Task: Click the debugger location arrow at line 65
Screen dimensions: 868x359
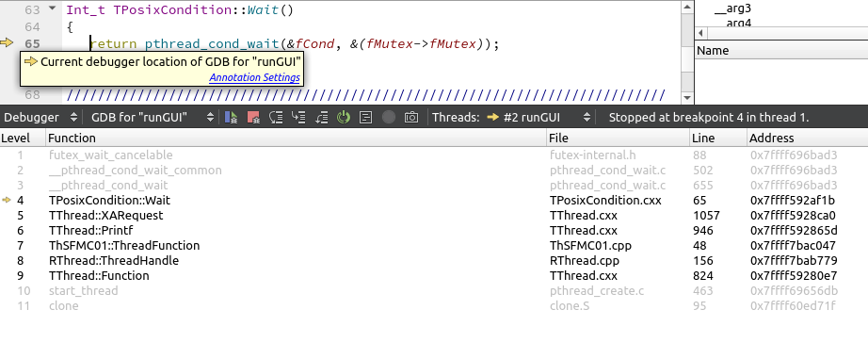Action: [x=7, y=42]
